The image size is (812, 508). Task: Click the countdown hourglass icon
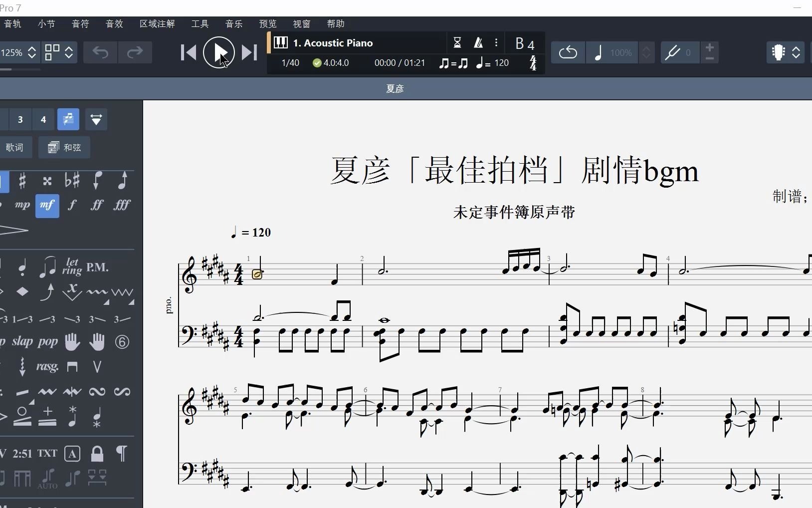pyautogui.click(x=458, y=43)
